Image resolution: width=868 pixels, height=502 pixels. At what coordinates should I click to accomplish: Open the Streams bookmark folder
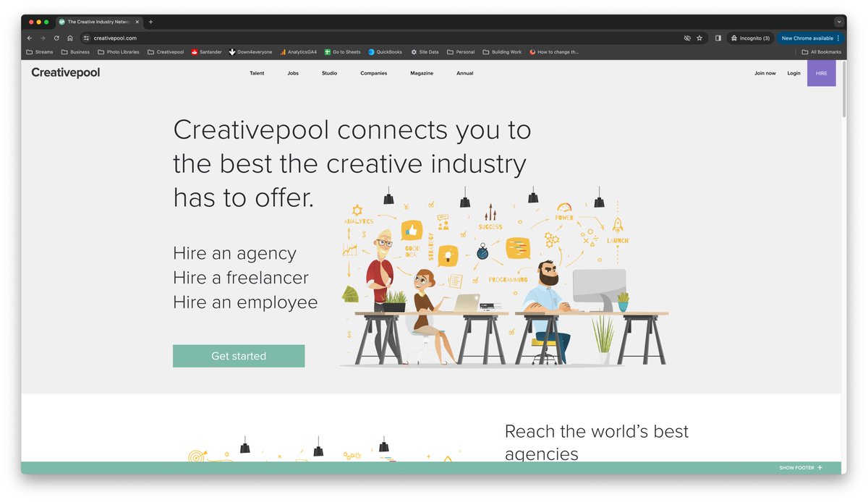pyautogui.click(x=40, y=52)
